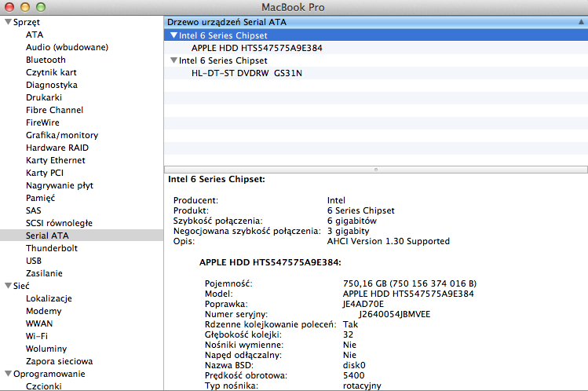The height and width of the screenshot is (391, 588).
Task: Select Diagnostyka in the sidebar
Action: pyautogui.click(x=51, y=85)
